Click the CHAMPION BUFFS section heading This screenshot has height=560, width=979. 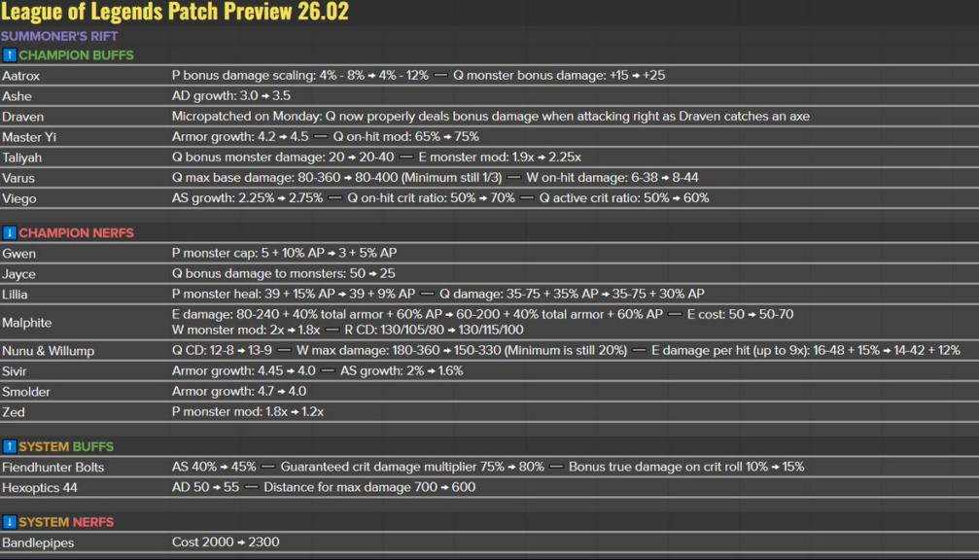76,55
